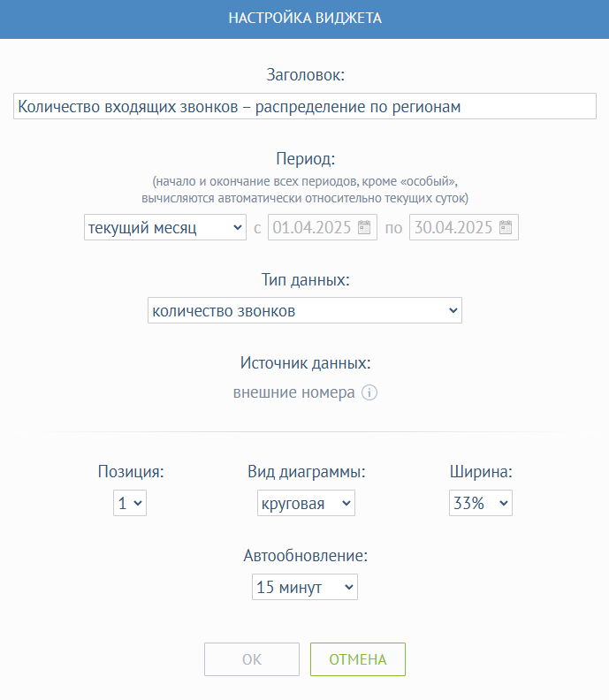
Task: Click the start date field 01.04.2025
Action: 323,227
